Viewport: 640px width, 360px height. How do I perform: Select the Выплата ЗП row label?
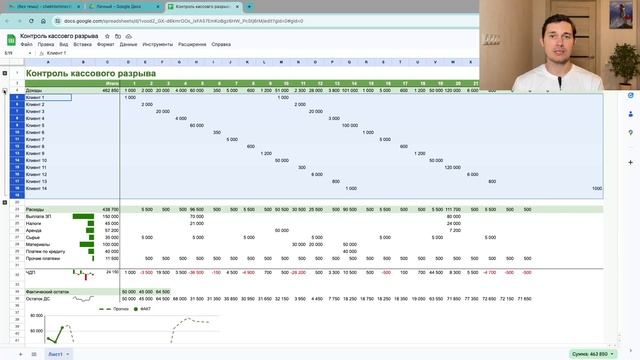coord(48,216)
